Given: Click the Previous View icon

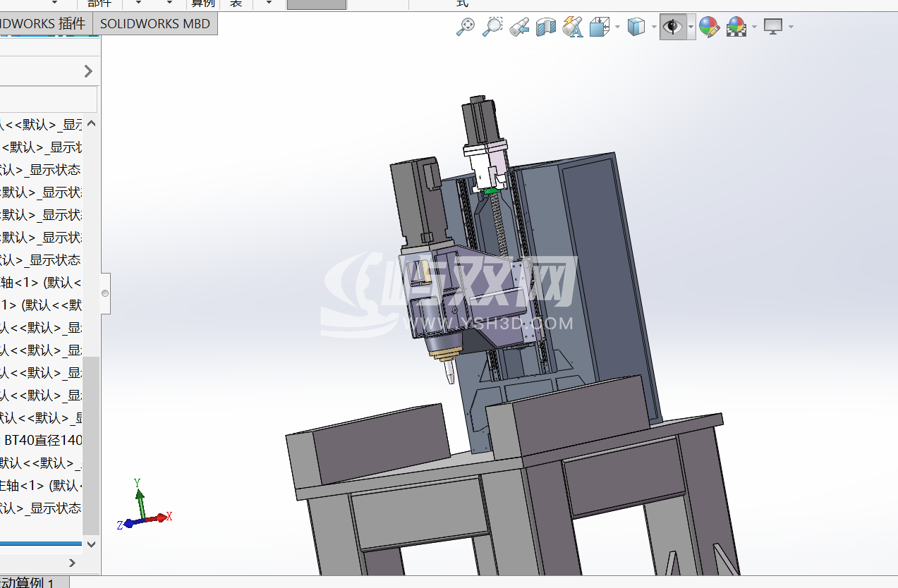Looking at the screenshot, I should 519,27.
